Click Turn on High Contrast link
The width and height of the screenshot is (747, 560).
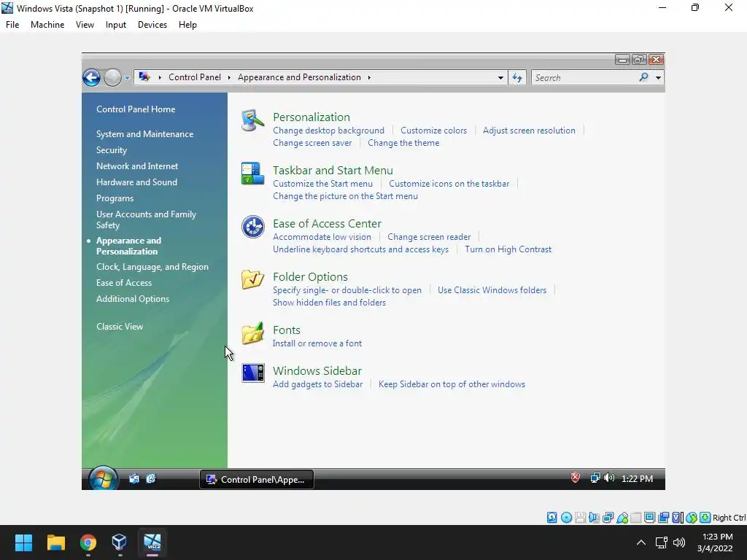[x=508, y=249]
